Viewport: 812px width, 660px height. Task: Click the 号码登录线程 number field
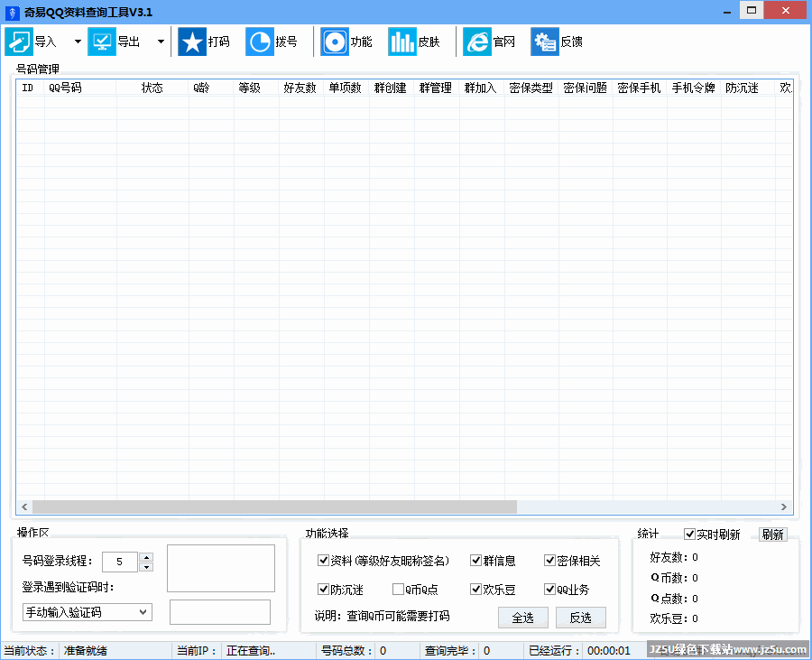[x=120, y=562]
